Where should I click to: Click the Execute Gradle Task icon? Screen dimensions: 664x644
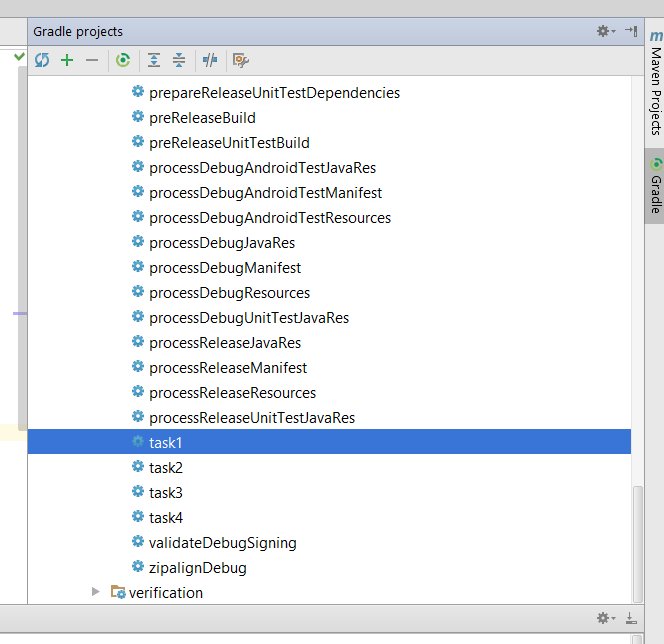click(x=123, y=60)
